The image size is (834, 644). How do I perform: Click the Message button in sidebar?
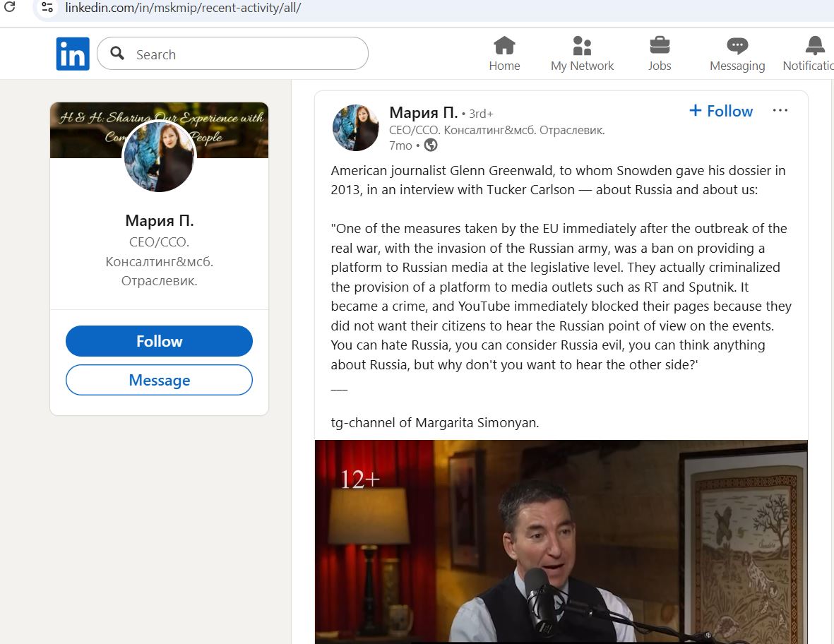click(159, 380)
